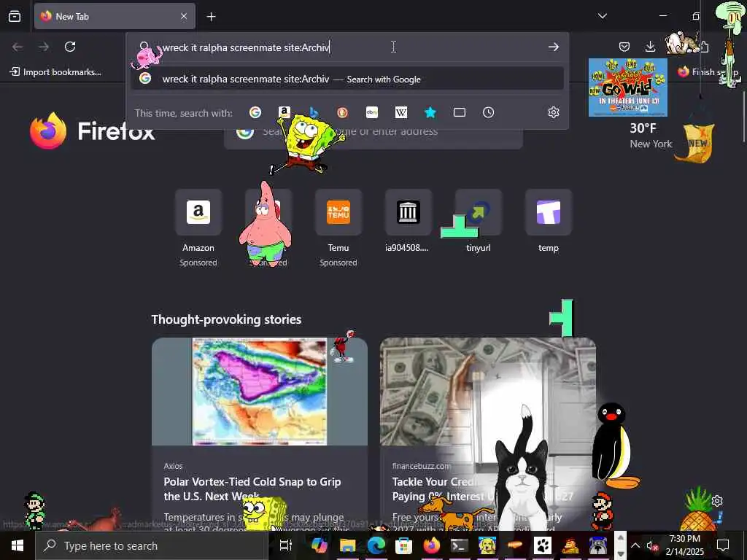Open the paw print app on taskbar
747x560 pixels.
[543, 545]
